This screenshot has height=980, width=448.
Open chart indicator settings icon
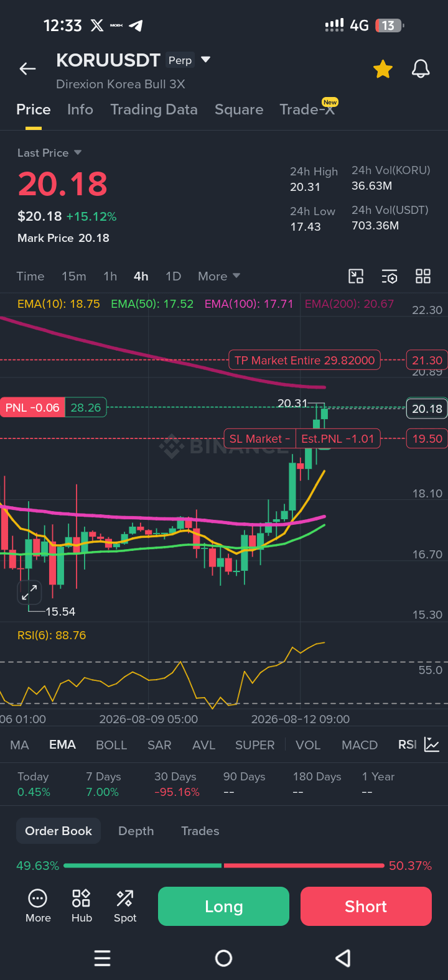pyautogui.click(x=390, y=276)
